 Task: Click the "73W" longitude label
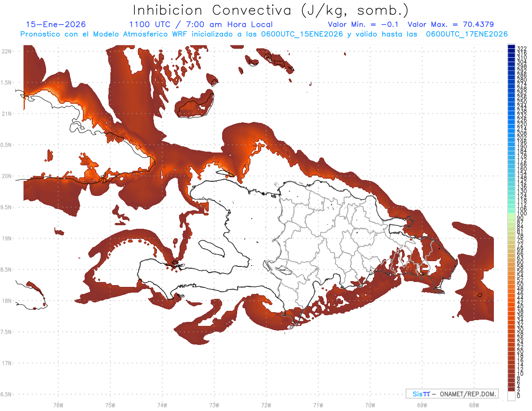pyautogui.click(x=214, y=404)
